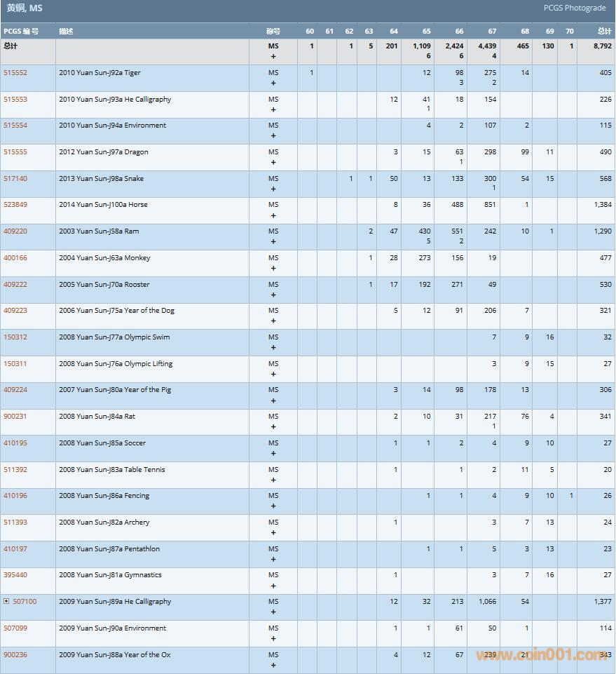
Task: Open coin 523849 Horse entry
Action: click(15, 205)
